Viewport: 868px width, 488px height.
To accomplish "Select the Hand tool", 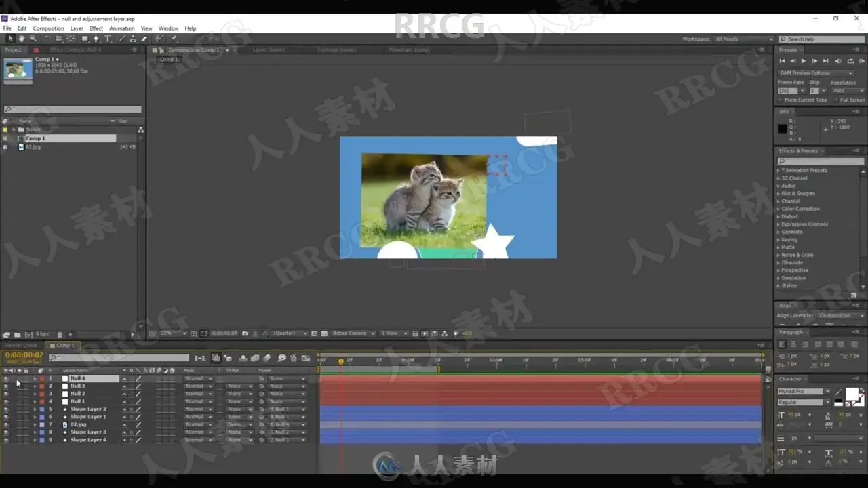I will (22, 39).
